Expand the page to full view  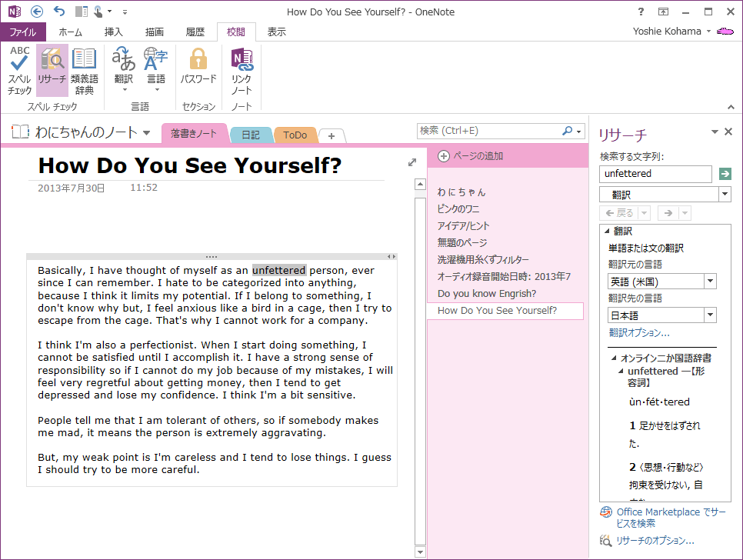click(x=412, y=162)
